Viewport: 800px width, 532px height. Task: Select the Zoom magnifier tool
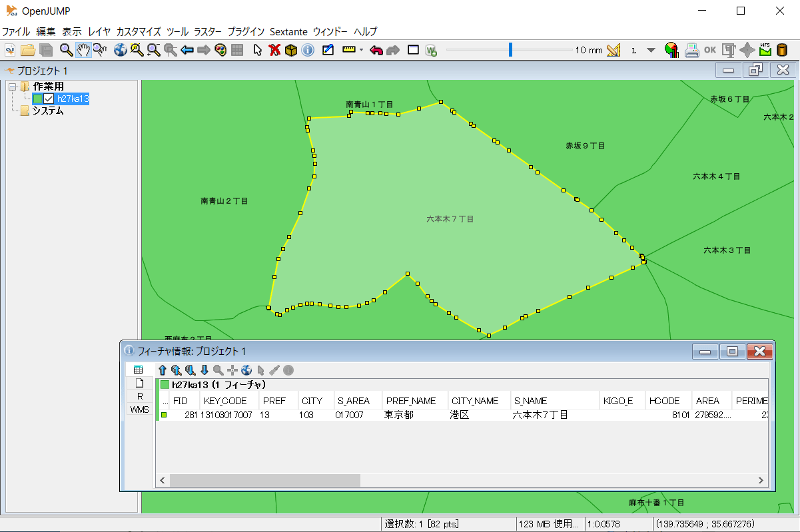[66, 50]
